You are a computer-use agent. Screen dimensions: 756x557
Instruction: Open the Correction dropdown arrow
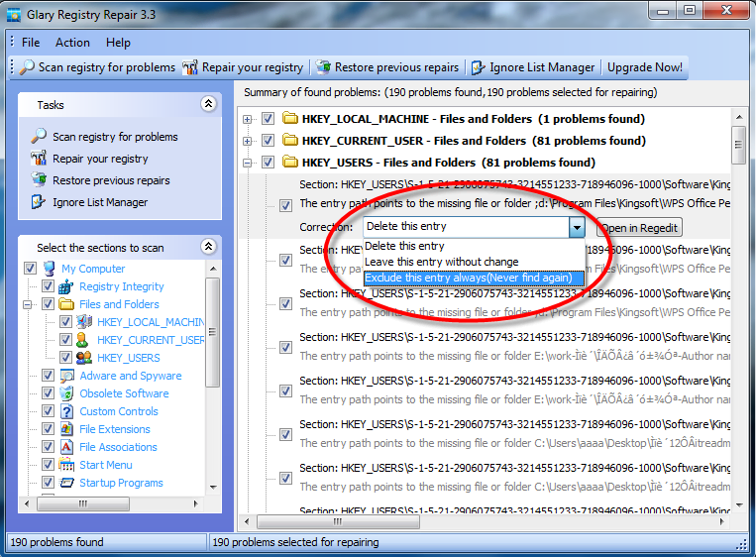(x=577, y=227)
